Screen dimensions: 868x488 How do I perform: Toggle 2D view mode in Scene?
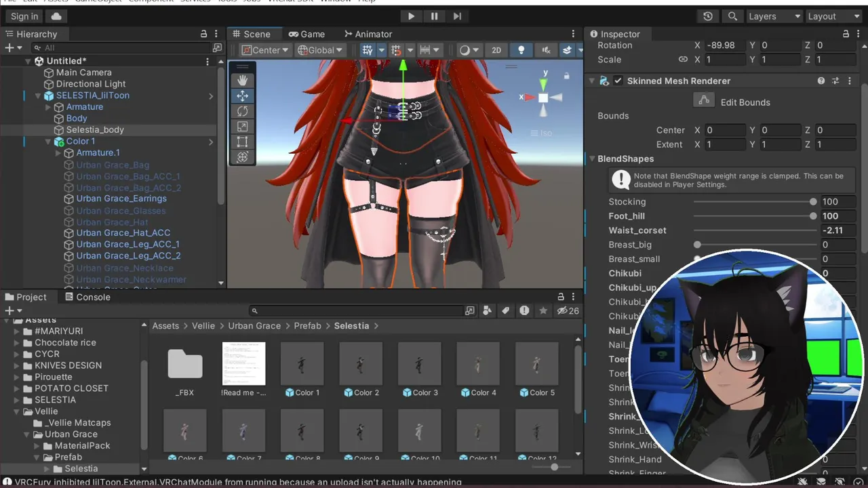click(496, 50)
